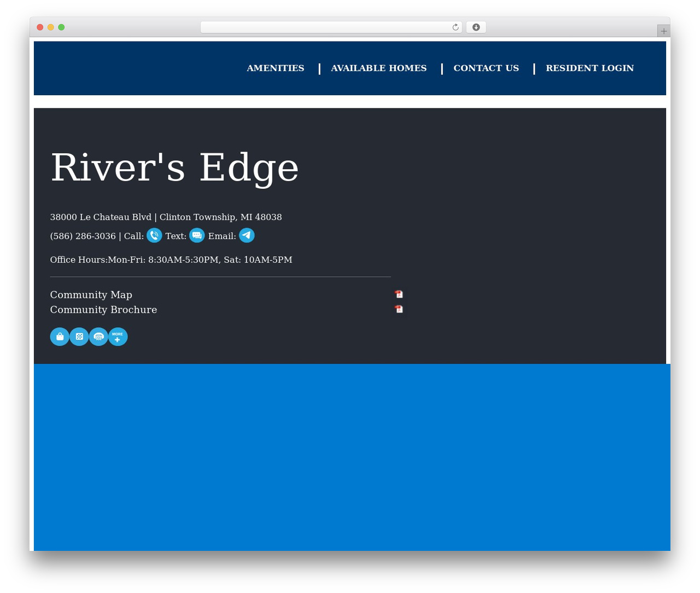Go to Available Homes in navigation
The image size is (700, 593).
379,68
